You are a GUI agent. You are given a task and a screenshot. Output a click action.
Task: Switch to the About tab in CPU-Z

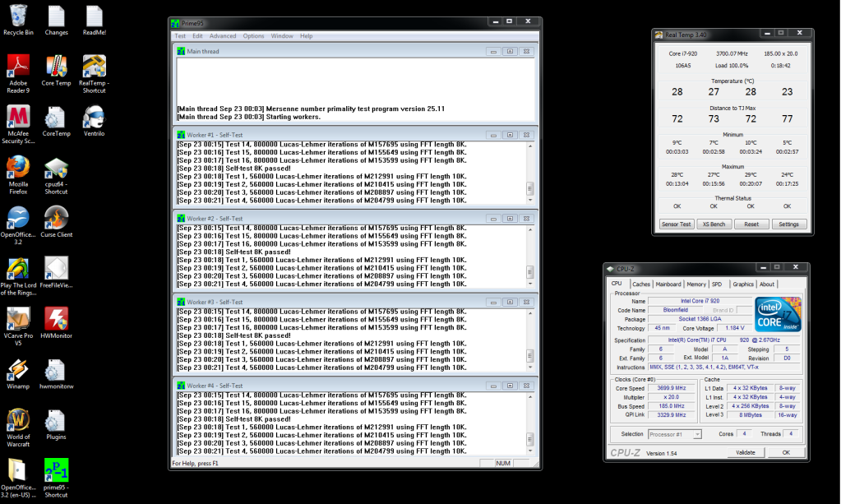point(767,284)
